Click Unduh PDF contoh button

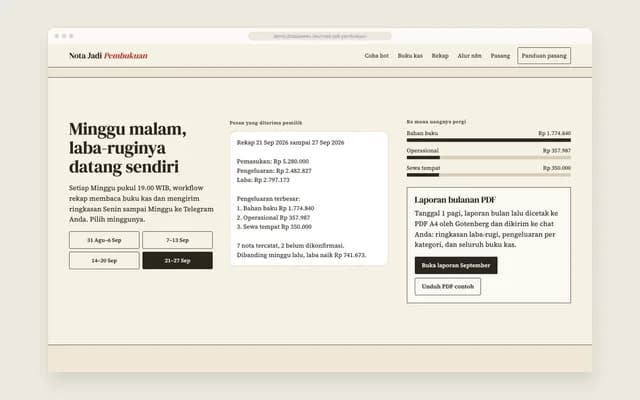click(447, 287)
